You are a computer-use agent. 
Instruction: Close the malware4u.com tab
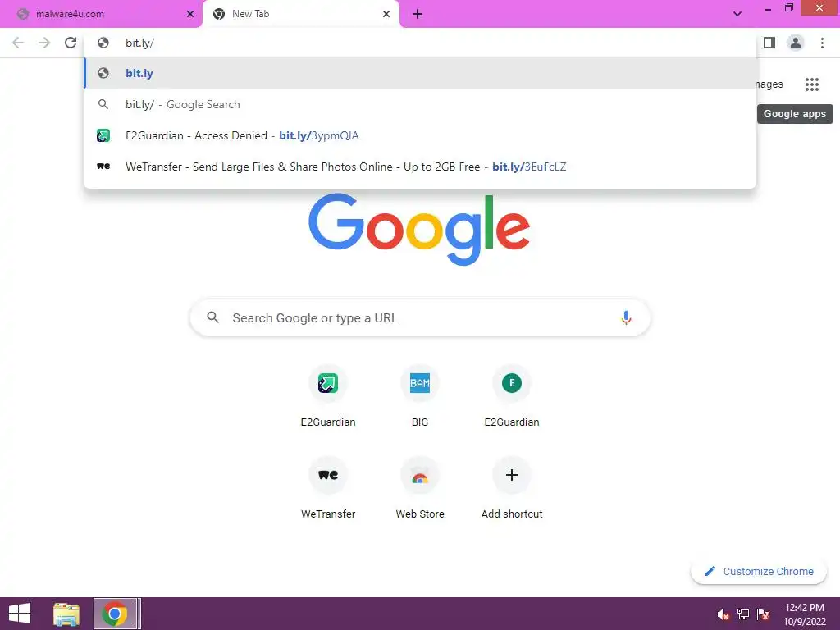(190, 15)
